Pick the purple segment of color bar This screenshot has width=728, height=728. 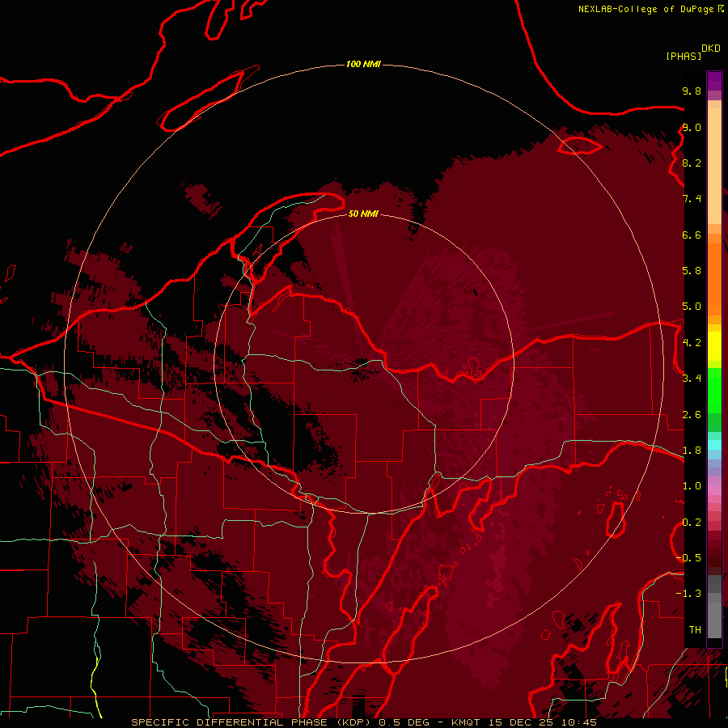tap(714, 82)
